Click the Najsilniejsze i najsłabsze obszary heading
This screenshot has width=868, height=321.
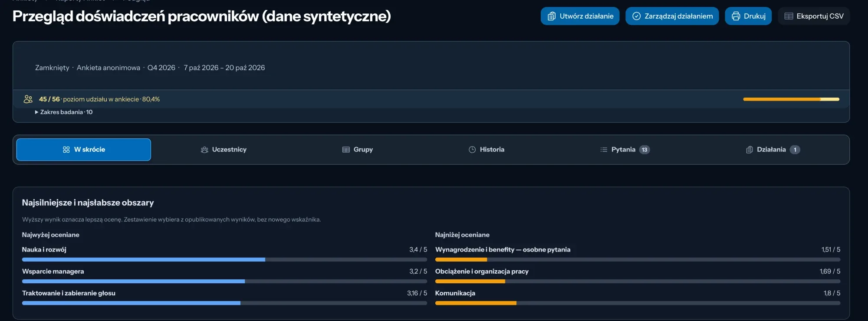(x=88, y=203)
